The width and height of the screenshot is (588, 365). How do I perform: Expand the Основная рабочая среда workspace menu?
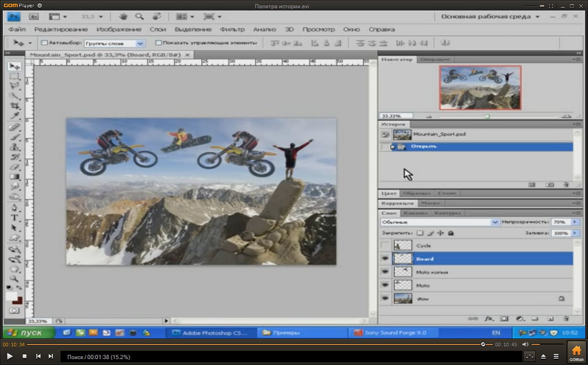point(490,17)
